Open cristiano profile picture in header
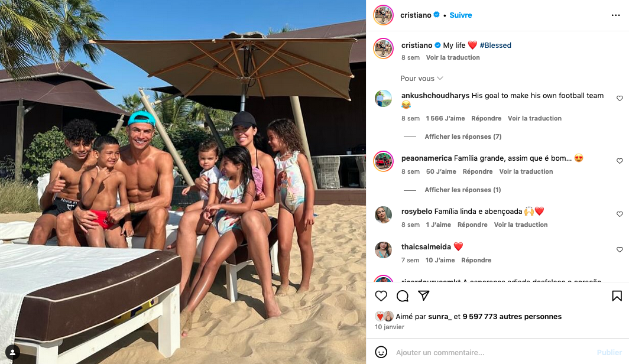 384,15
